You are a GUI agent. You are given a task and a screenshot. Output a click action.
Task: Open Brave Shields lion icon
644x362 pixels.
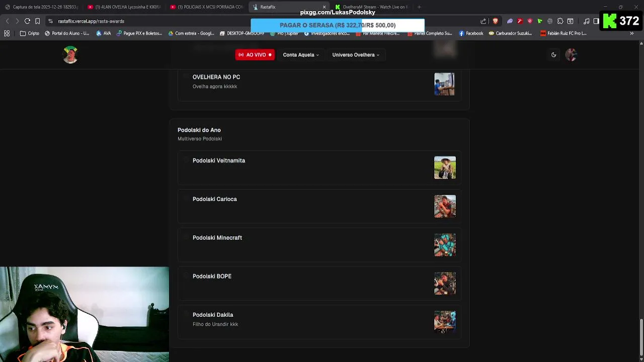tap(495, 21)
